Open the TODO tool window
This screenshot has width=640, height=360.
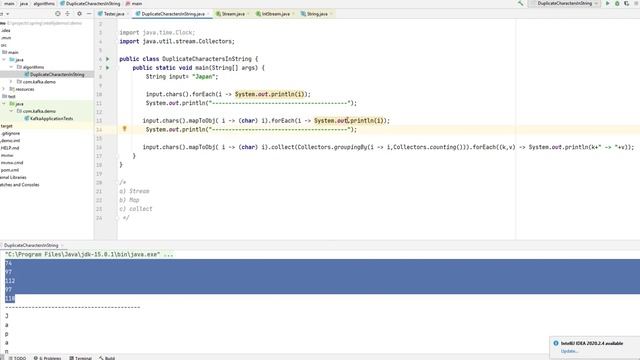17,358
